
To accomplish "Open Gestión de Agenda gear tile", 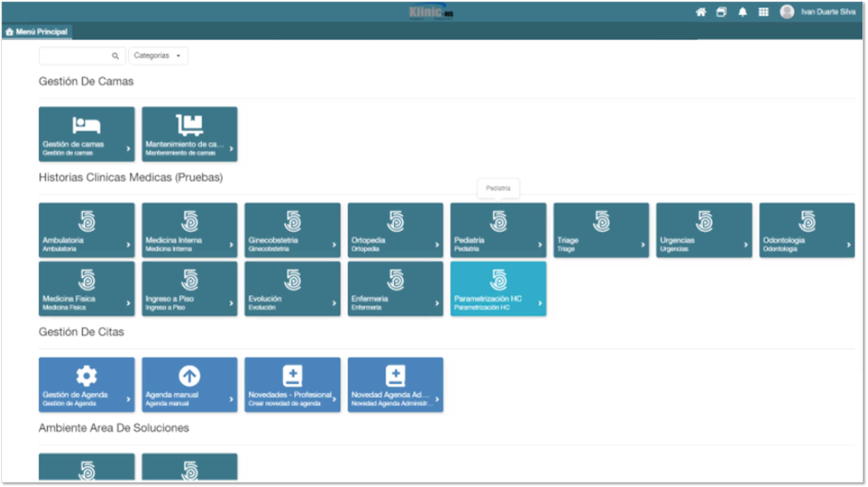I will coord(87,385).
